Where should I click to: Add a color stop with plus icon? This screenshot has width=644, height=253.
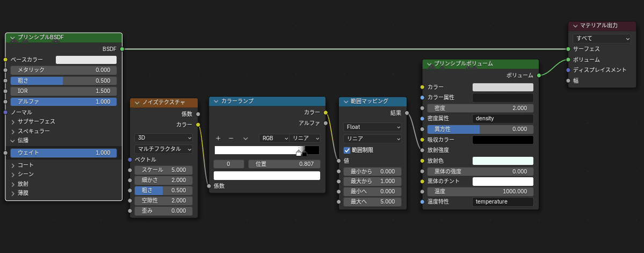pos(218,139)
